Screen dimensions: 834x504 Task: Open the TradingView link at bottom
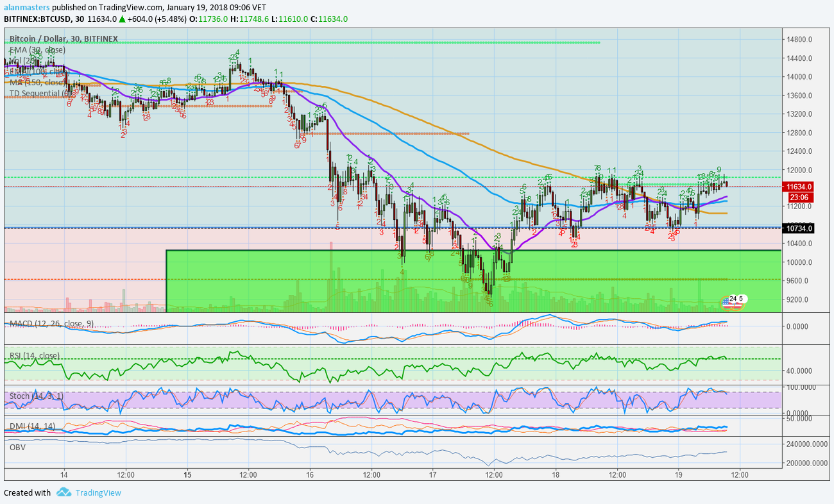pos(98,492)
